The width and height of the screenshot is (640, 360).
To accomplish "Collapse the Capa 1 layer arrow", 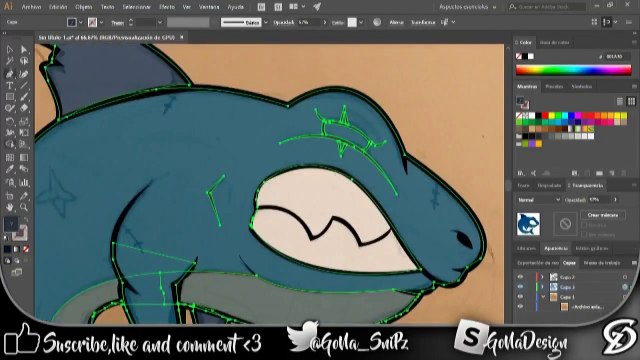I will [542, 297].
